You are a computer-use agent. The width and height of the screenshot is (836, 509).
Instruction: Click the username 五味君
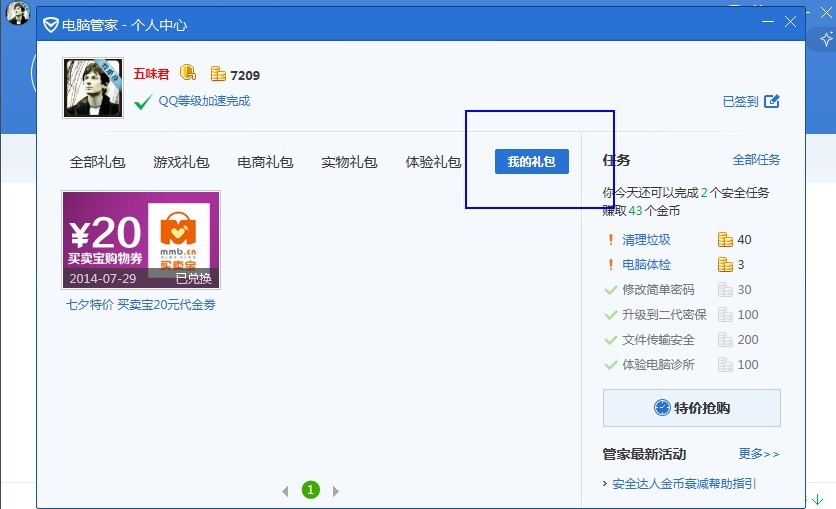click(151, 74)
